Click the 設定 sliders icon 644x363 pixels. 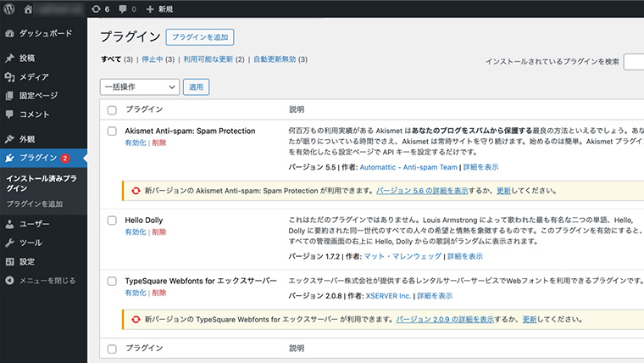point(9,262)
